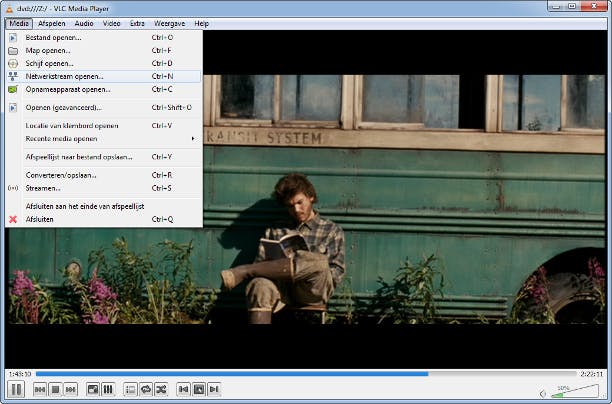The height and width of the screenshot is (404, 612).
Task: Open the Media menu
Action: click(x=19, y=23)
